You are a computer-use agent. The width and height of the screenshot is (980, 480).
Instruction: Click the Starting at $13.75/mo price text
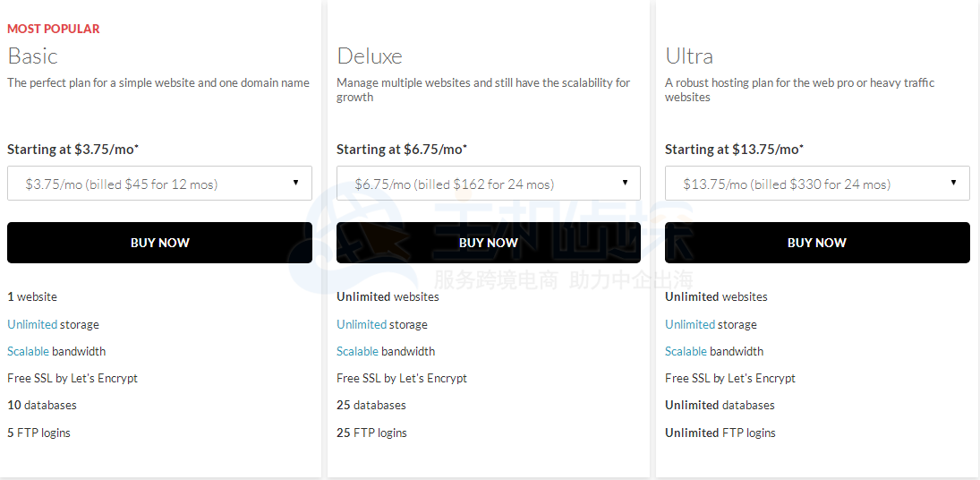click(x=734, y=150)
